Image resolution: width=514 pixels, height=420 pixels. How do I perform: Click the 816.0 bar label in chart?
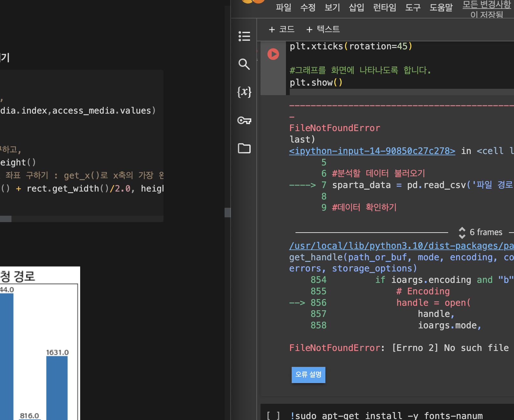click(29, 416)
